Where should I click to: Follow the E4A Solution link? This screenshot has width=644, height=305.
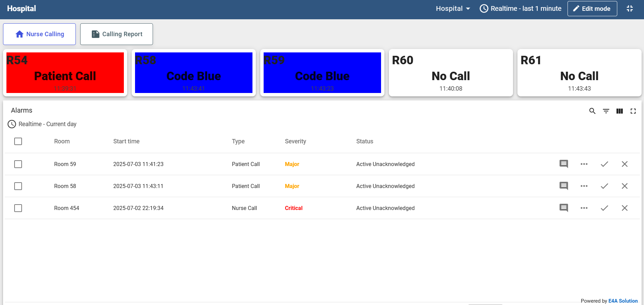pyautogui.click(x=623, y=301)
